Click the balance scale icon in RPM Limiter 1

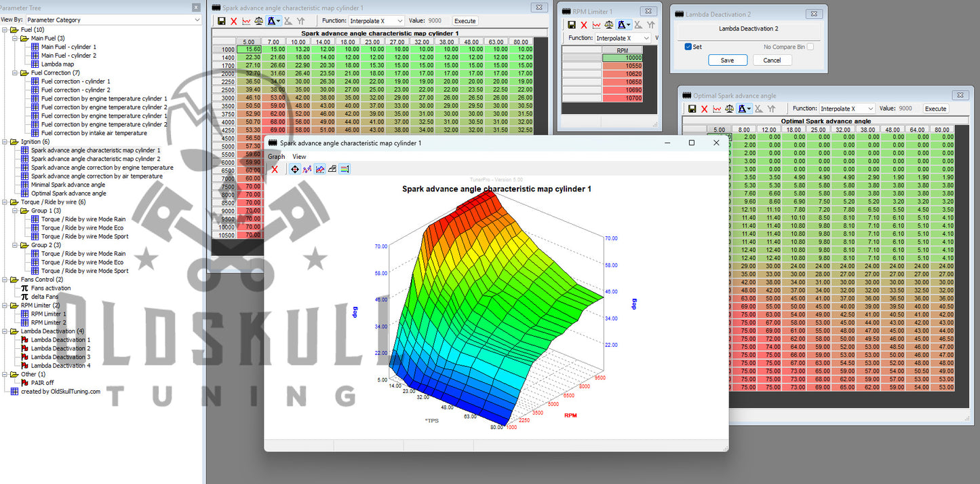[x=609, y=25]
